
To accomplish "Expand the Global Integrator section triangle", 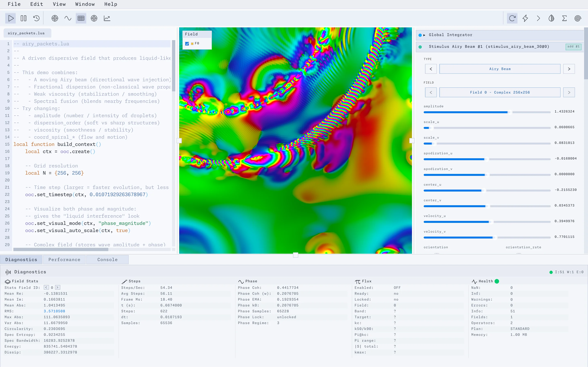I will 424,35.
